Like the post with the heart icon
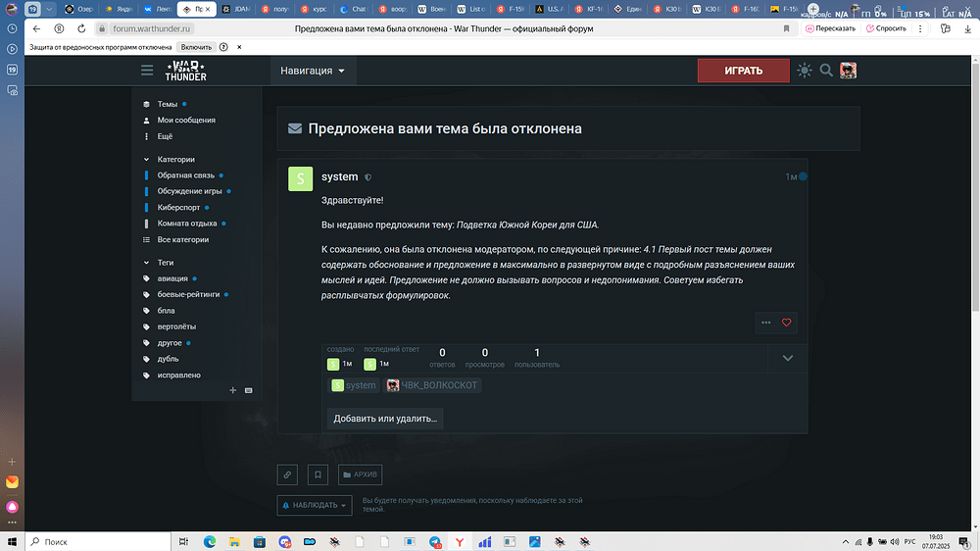This screenshot has height=551, width=980. click(x=786, y=323)
